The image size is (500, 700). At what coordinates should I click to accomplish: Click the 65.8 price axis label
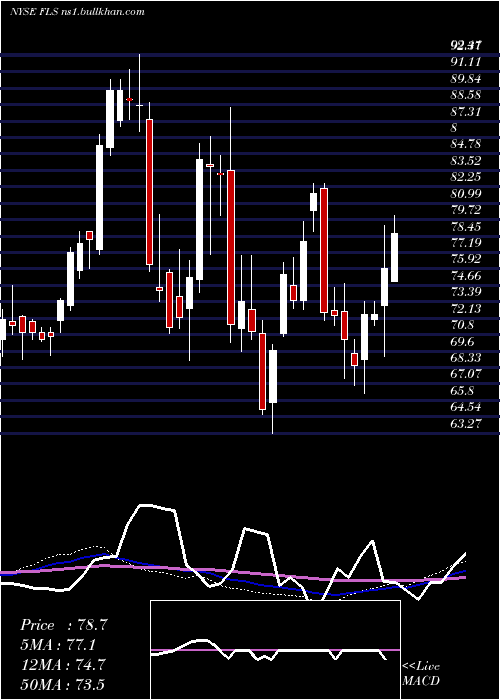click(462, 391)
